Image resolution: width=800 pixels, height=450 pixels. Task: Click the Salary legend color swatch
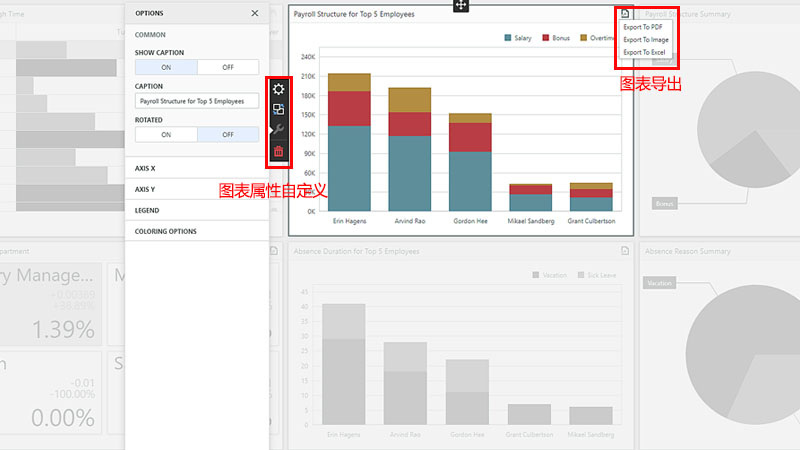(x=508, y=38)
